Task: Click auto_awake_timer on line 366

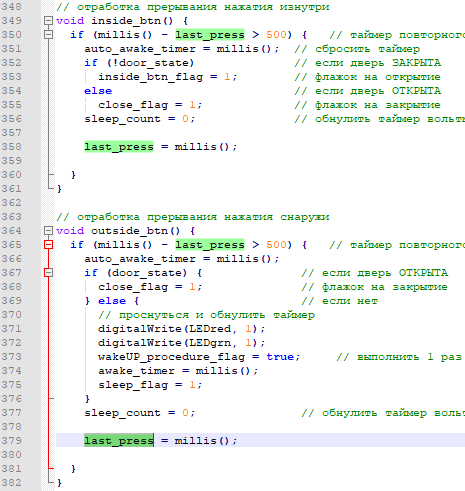Action: 140,259
